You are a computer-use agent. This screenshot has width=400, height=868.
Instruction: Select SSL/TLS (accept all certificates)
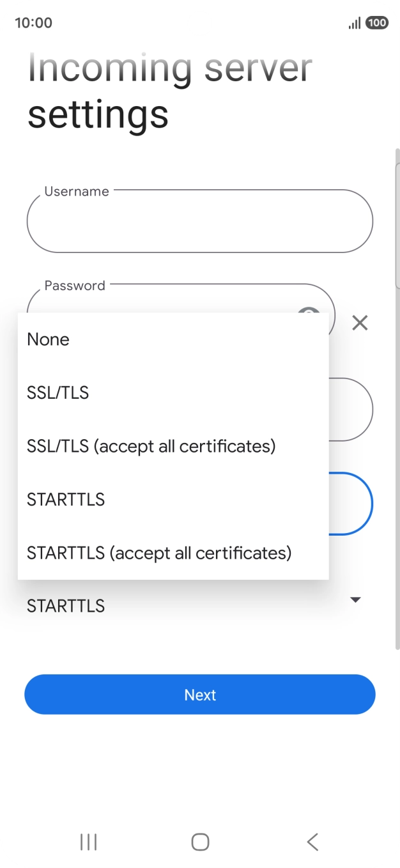click(x=151, y=446)
